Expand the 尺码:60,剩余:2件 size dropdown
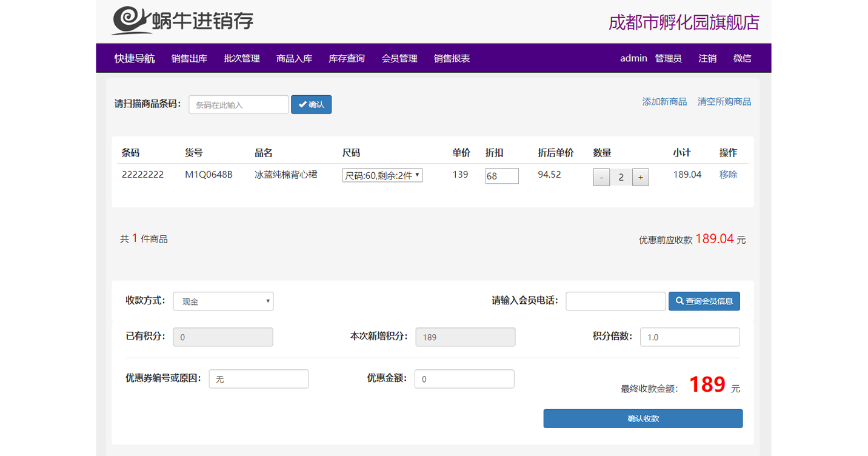Viewport: 868px width, 456px height. pos(382,175)
